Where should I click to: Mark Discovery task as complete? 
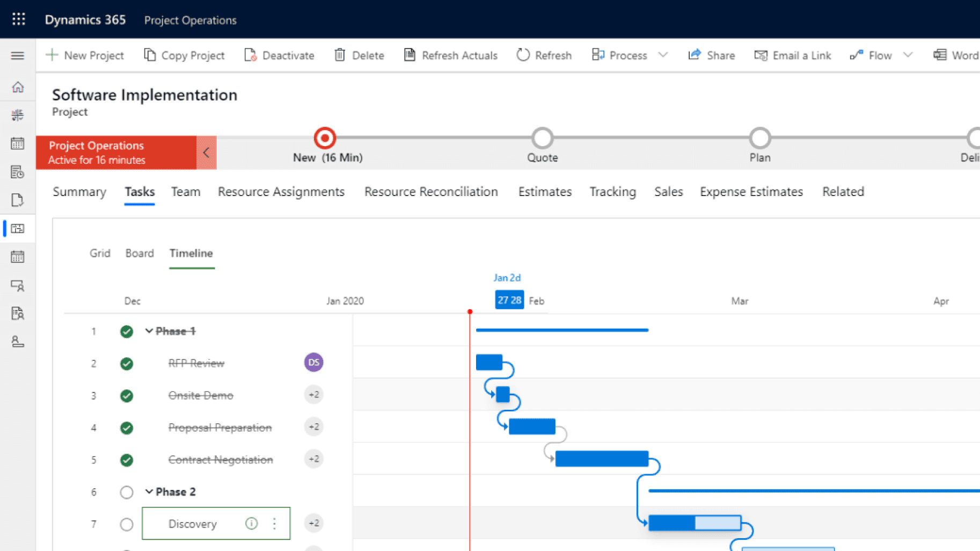point(127,524)
